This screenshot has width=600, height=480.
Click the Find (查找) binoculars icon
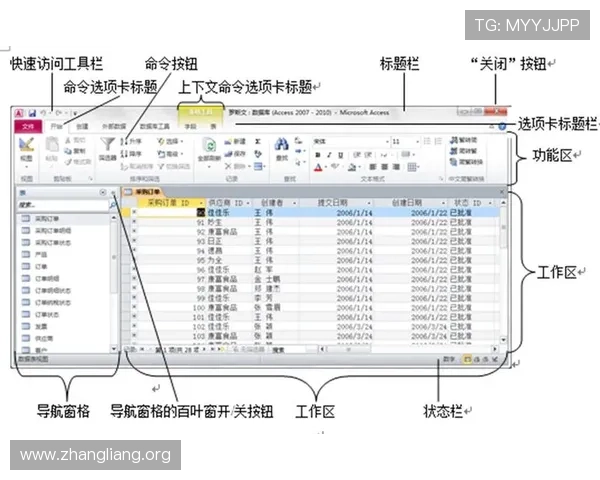pyautogui.click(x=282, y=145)
